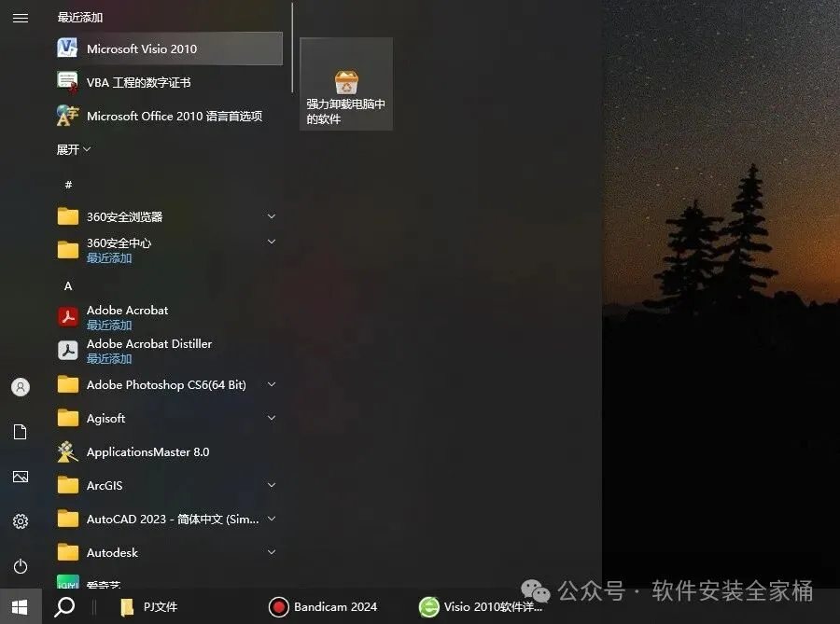Click the Adobe Acrobat Distiller text label
840x624 pixels.
point(149,343)
